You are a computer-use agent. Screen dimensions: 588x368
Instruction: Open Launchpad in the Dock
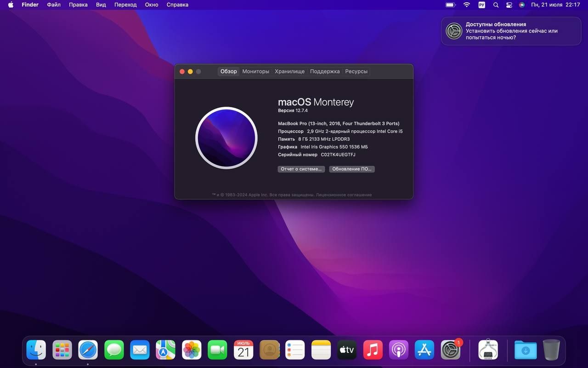point(62,350)
